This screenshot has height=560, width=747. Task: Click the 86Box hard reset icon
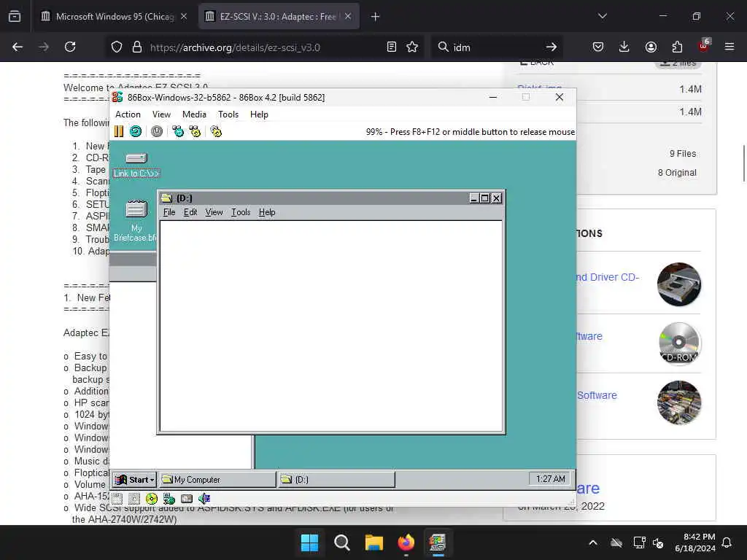(x=136, y=131)
